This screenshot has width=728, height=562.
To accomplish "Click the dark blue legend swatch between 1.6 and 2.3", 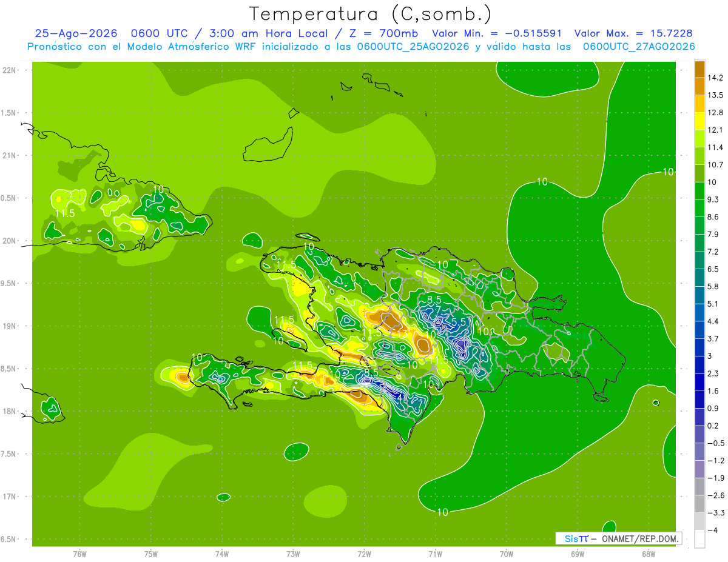I will tap(699, 382).
